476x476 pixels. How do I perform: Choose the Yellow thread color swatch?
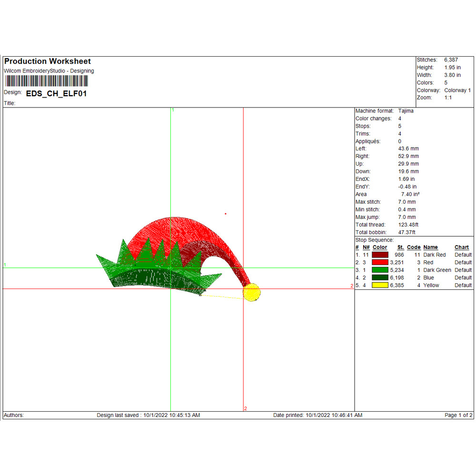click(x=380, y=286)
